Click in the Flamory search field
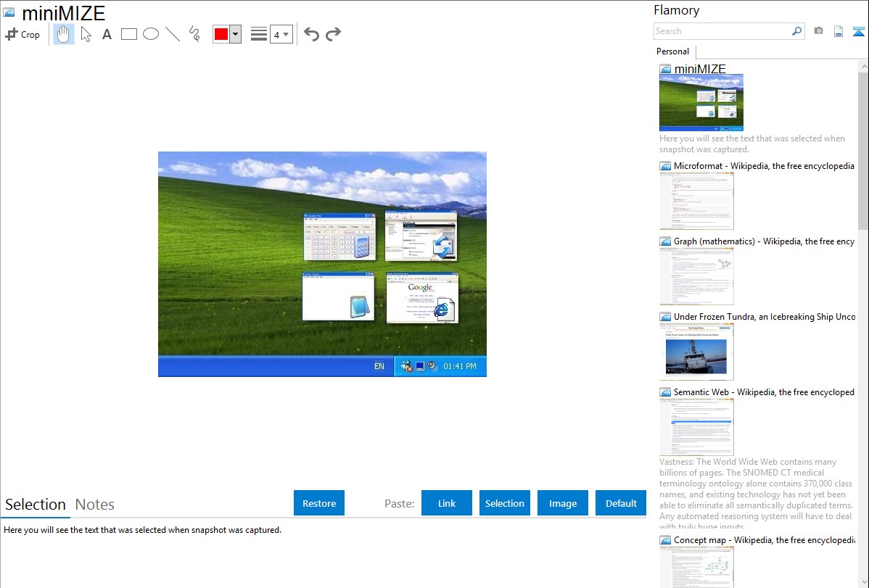Screen dimensions: 869x588 (x=722, y=31)
